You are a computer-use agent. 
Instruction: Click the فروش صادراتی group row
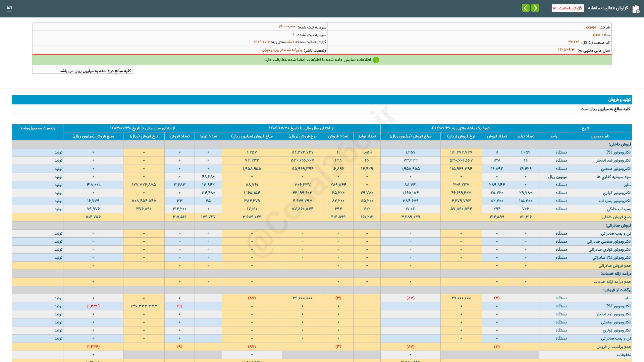click(x=618, y=226)
